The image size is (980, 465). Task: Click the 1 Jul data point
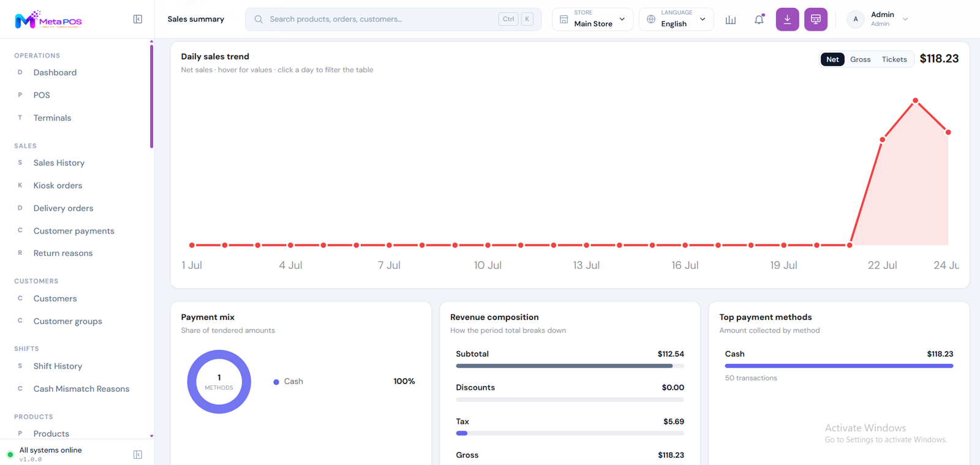pos(192,245)
